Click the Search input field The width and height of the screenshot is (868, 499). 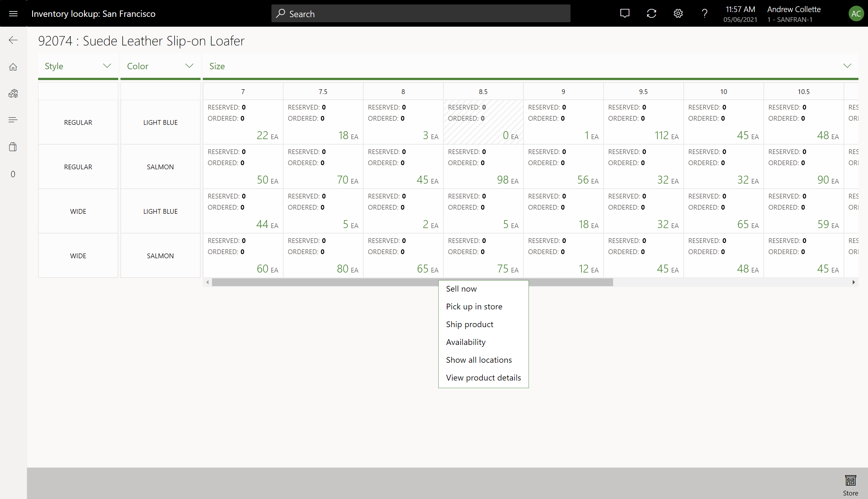pos(420,14)
